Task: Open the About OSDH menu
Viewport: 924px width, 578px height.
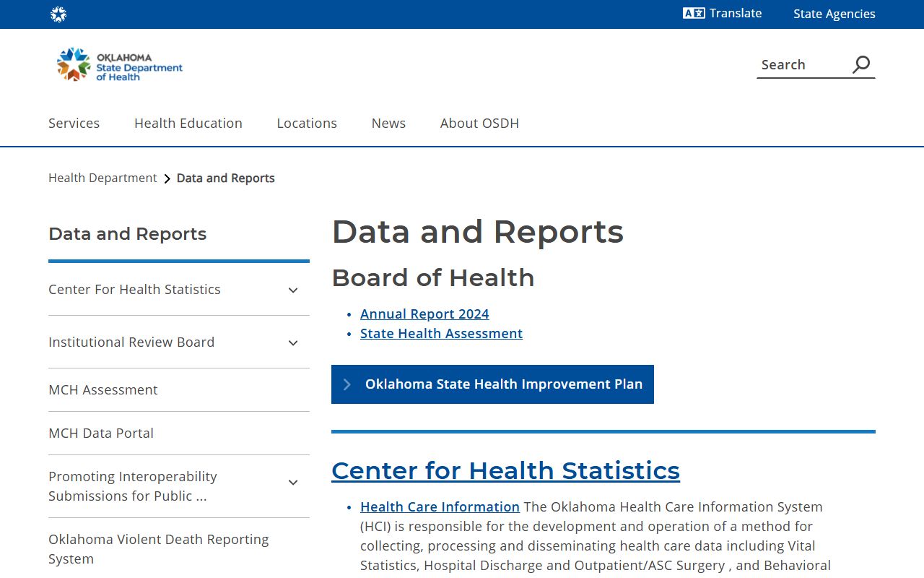Action: pos(479,123)
